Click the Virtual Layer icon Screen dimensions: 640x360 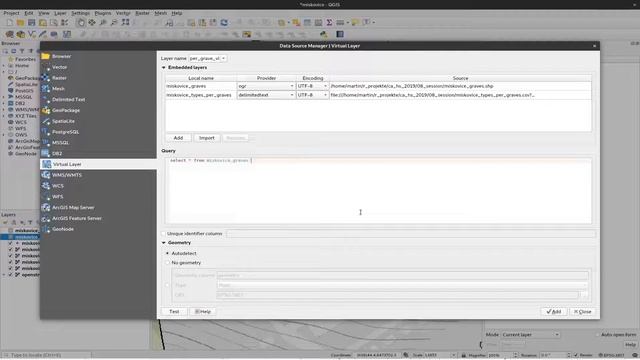coord(47,164)
